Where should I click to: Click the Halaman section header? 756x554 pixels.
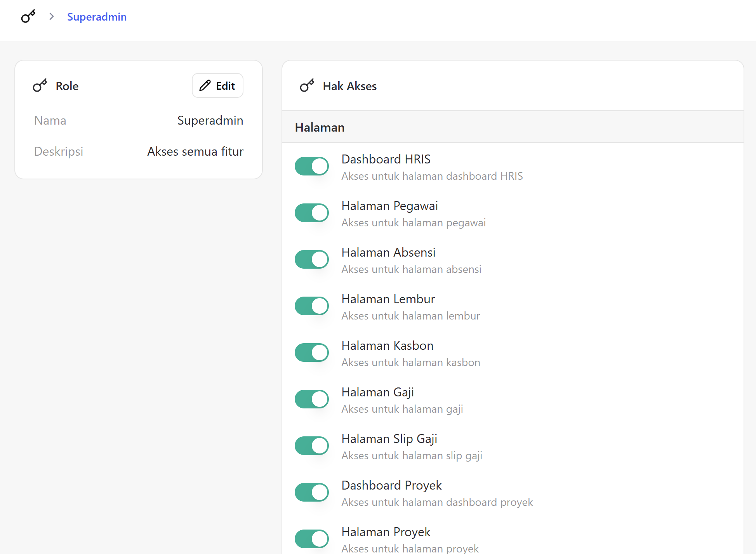point(320,127)
